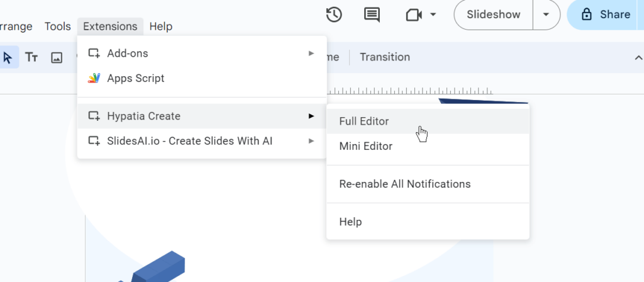Open Slideshow options dropdown arrow
This screenshot has height=282, width=644.
click(x=546, y=14)
